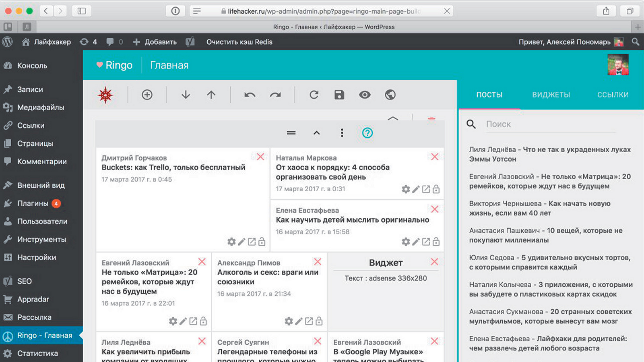Toggle lock on Алкоголь и секс card
This screenshot has width=644, height=362.
[x=319, y=321]
